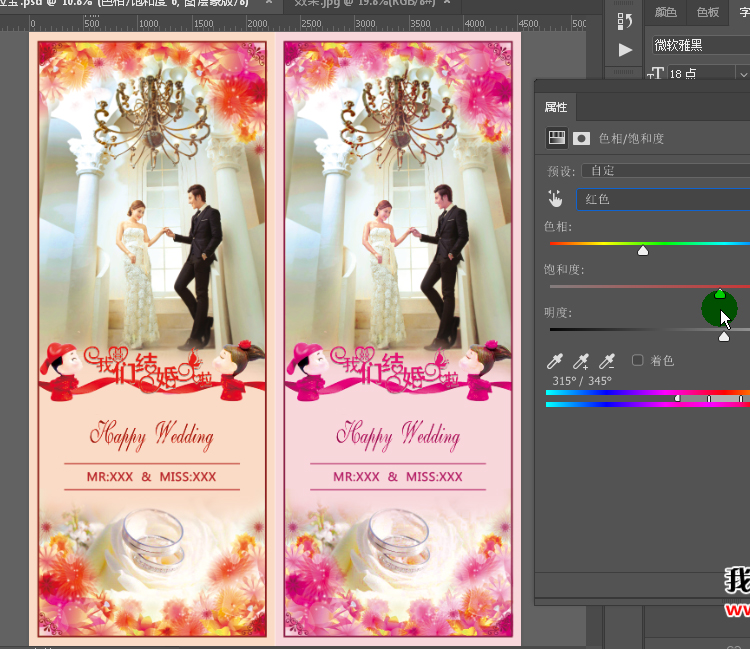Switch to the 色板 panel tab
This screenshot has height=649, width=750.
tap(707, 12)
